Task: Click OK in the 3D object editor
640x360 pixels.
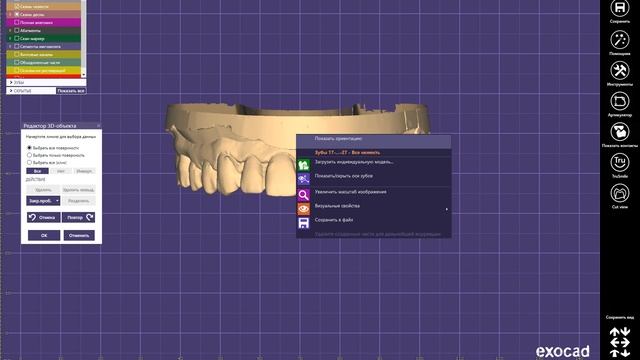Action: click(x=44, y=236)
